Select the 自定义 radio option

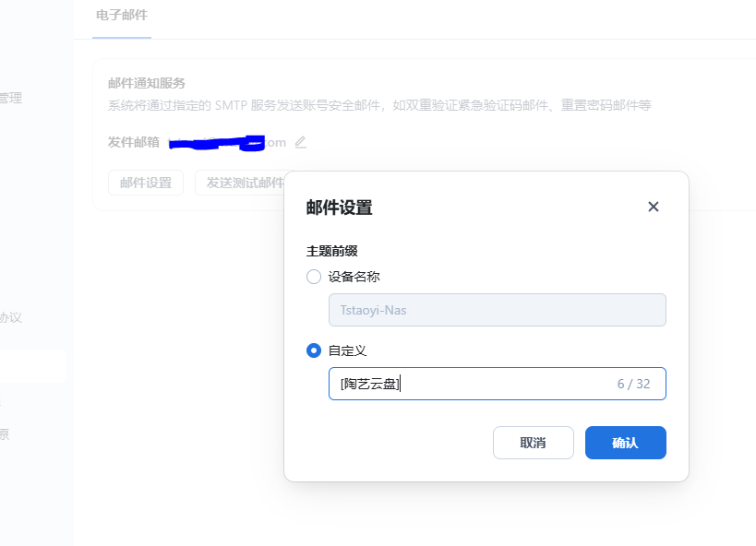coord(314,350)
